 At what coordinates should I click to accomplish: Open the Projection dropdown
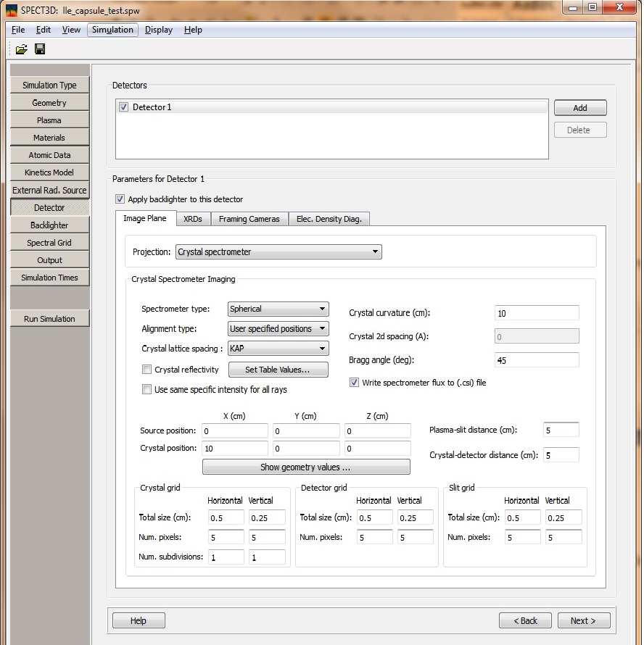(278, 252)
